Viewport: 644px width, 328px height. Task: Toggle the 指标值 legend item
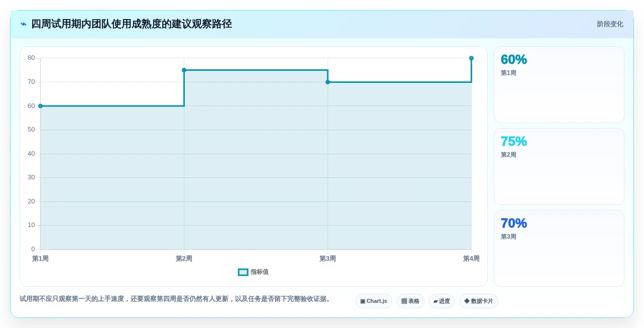coord(253,272)
